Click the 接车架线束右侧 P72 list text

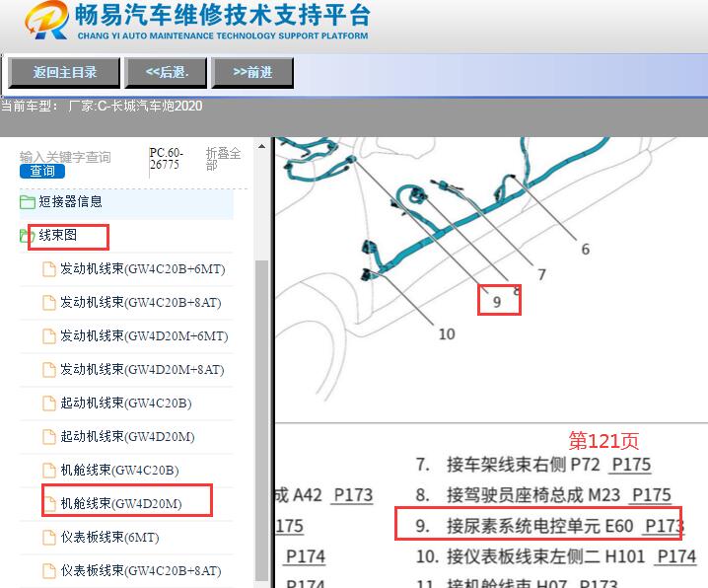coord(523,465)
